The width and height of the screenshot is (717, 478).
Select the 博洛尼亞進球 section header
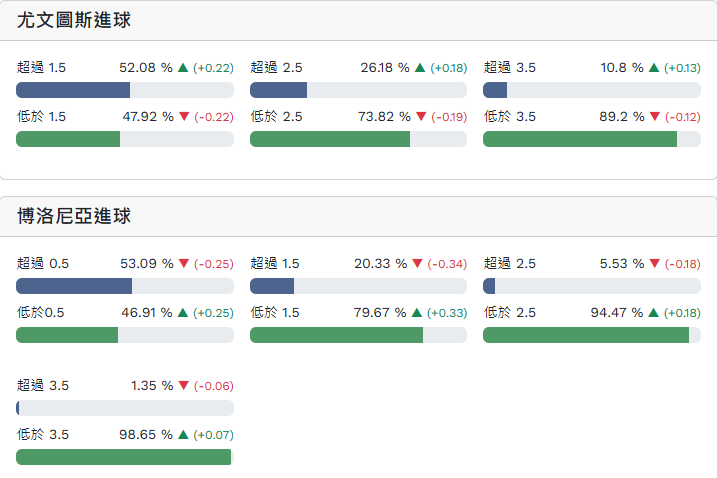[74, 216]
